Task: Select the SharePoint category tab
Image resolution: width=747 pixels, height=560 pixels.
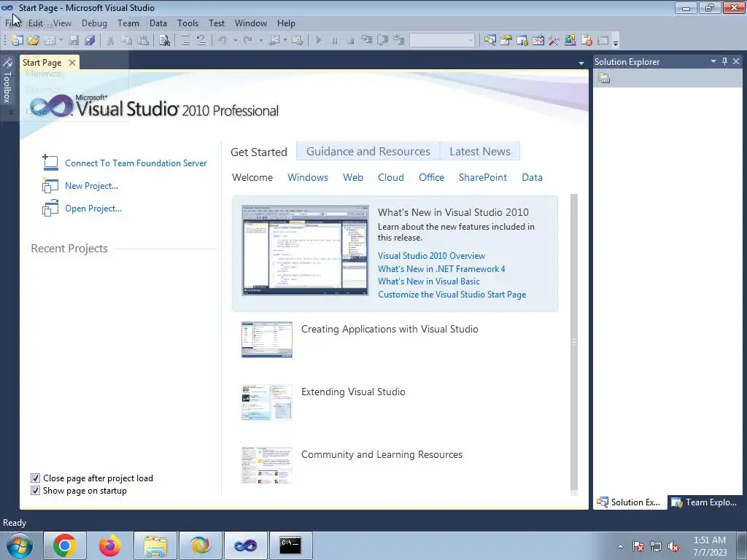Action: point(483,177)
